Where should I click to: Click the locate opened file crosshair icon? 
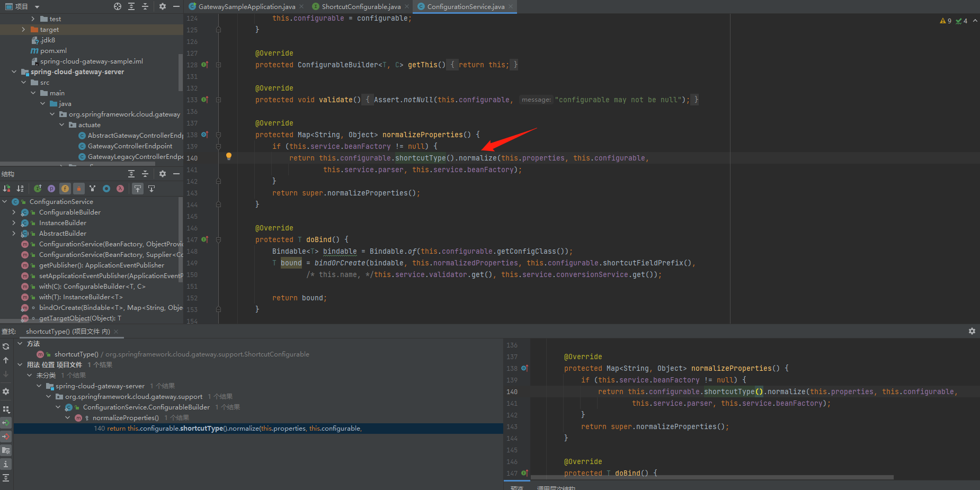click(x=118, y=6)
